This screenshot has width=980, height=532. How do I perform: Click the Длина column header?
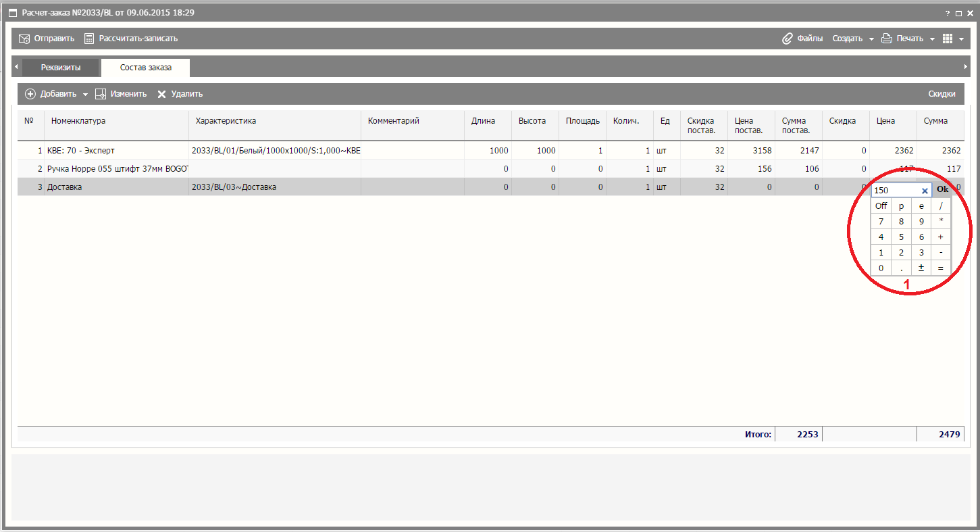pos(488,125)
